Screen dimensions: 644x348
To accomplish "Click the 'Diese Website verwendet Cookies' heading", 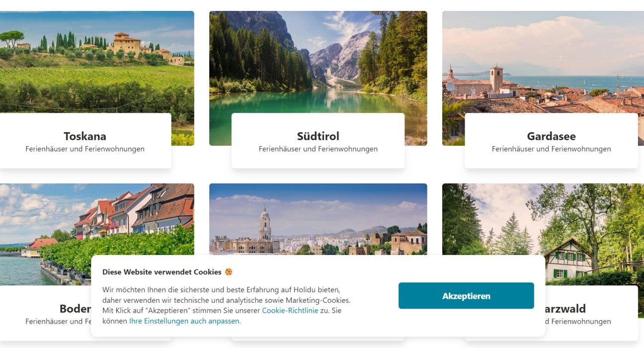I will [x=161, y=272].
